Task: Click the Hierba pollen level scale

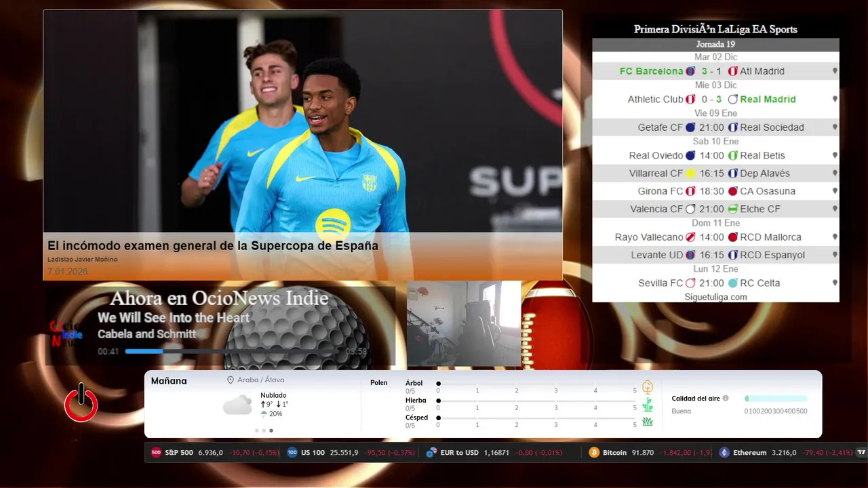Action: point(537,401)
